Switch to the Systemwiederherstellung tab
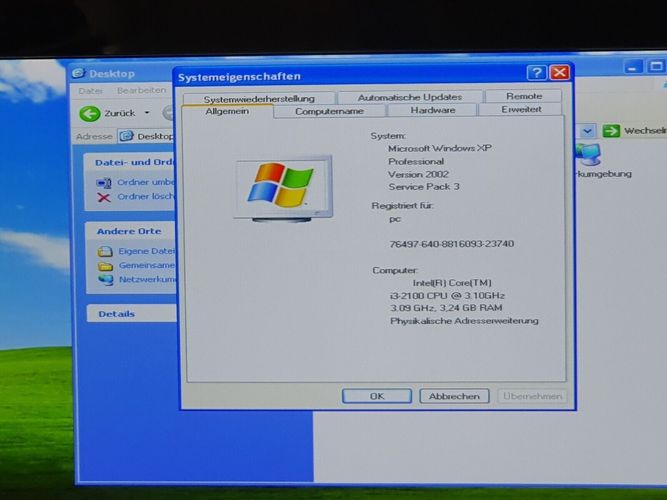 point(259,99)
